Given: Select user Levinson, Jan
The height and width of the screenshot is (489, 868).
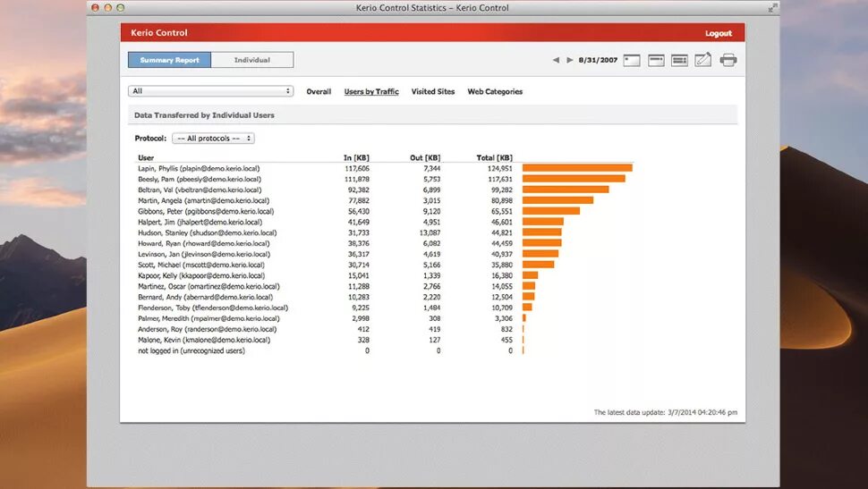Looking at the screenshot, I should [x=204, y=254].
